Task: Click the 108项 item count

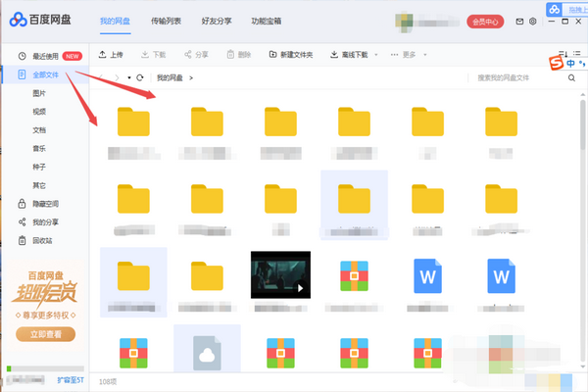Action: [108, 381]
